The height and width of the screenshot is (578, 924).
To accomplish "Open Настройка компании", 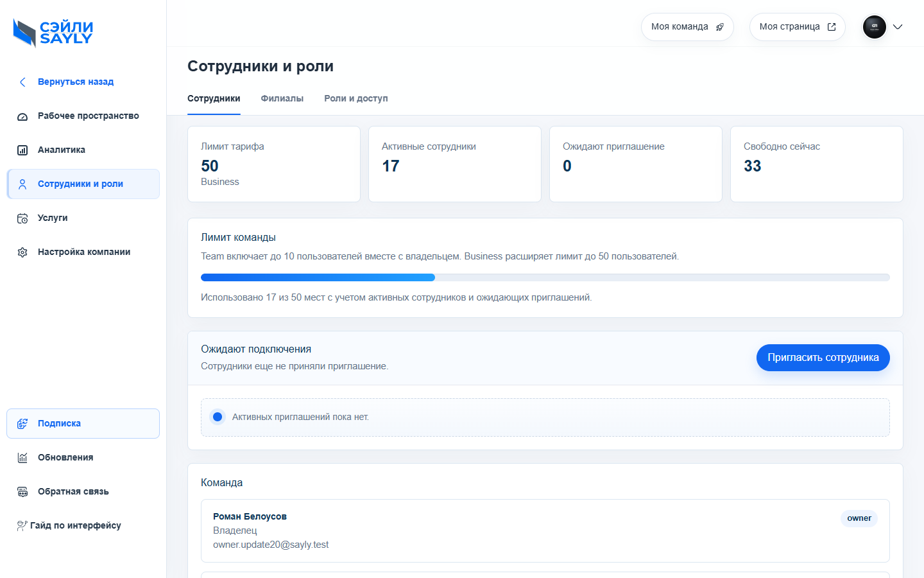I will [x=83, y=252].
